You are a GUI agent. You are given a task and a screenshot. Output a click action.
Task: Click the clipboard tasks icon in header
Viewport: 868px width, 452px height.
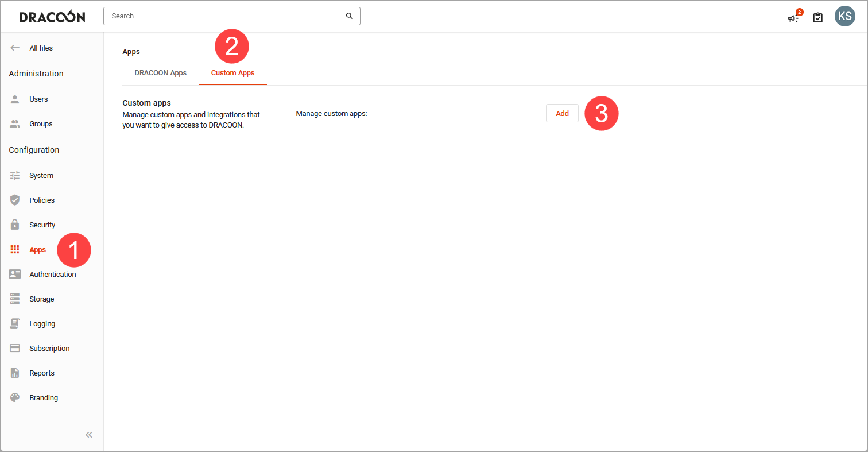point(818,18)
